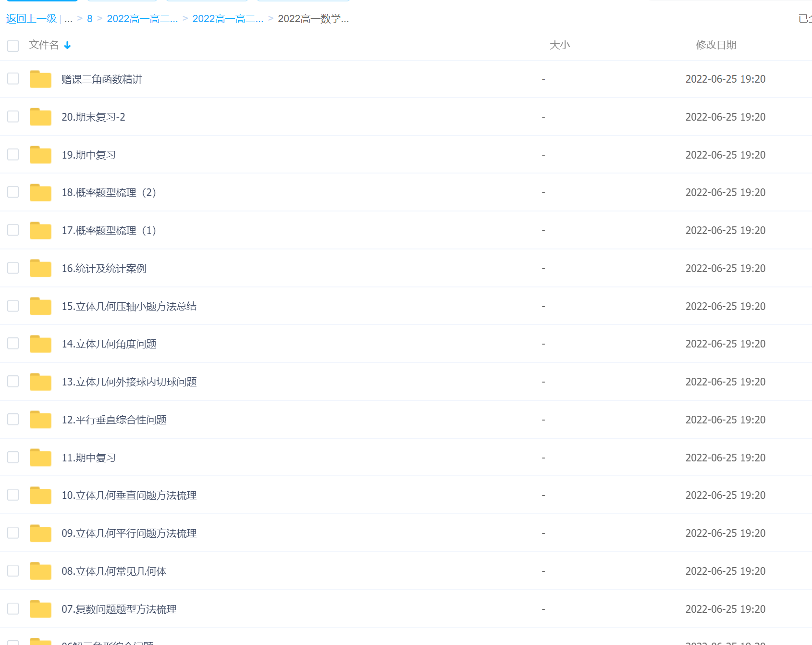Click folder icon for 12.平行垂直综合性问题
The width and height of the screenshot is (812, 645).
click(x=40, y=420)
